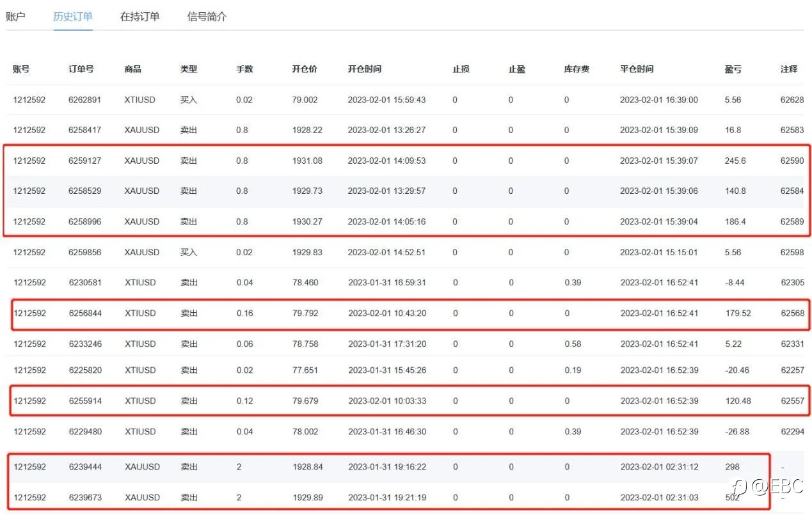Click the 开仓价 column header
Viewport: 812px width, 515px height.
pos(305,69)
